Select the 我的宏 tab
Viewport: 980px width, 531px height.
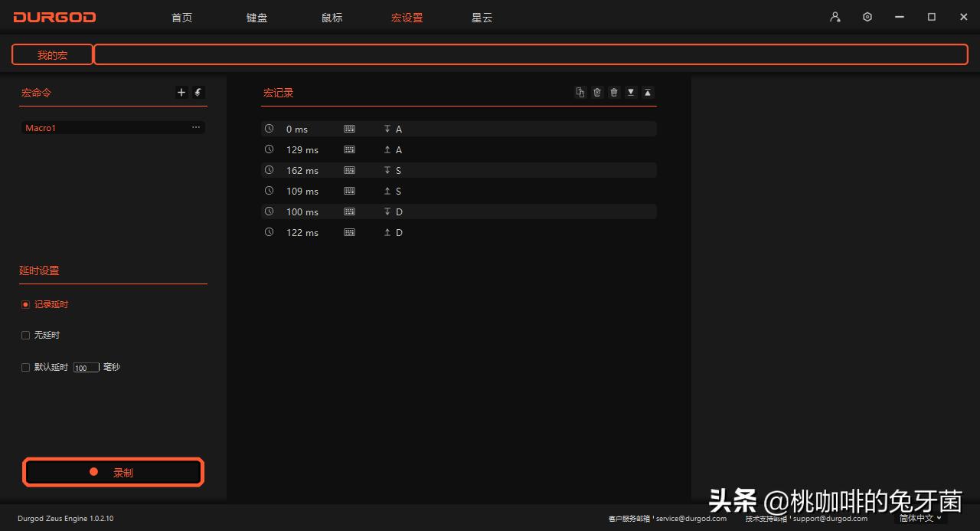click(52, 54)
